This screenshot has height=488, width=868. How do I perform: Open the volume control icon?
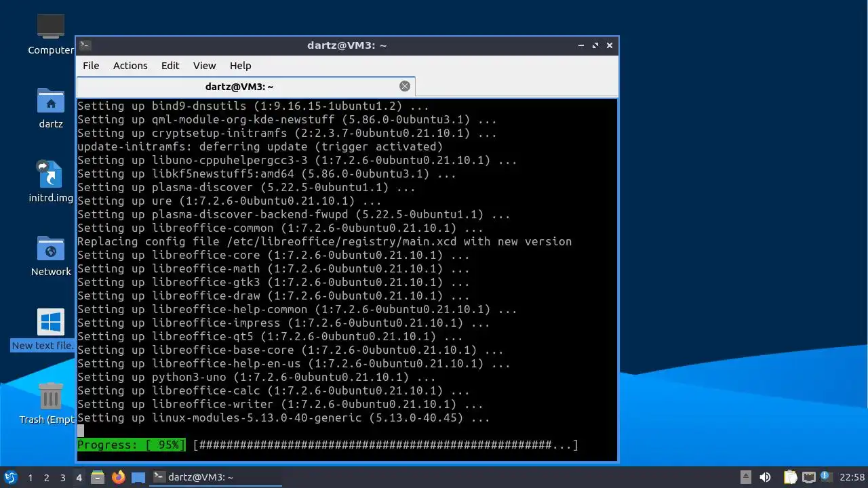tap(765, 477)
